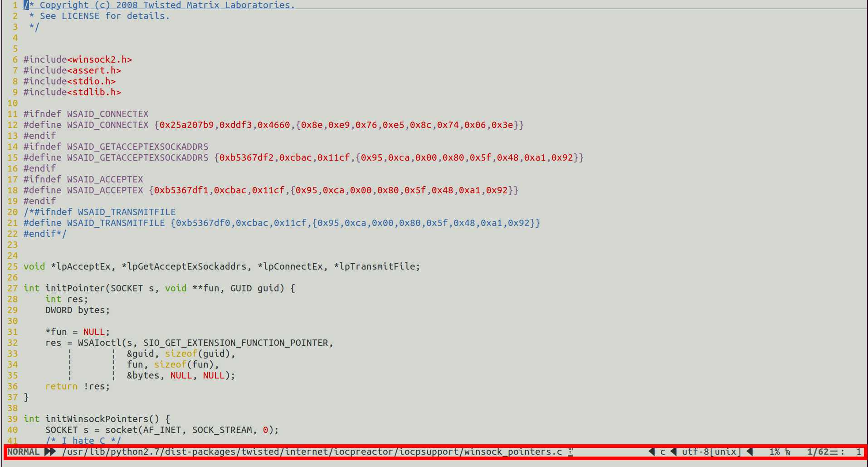
Task: Click commented '/*#ifndef WSAID_TRANSMITFILE' line
Action: pos(99,212)
